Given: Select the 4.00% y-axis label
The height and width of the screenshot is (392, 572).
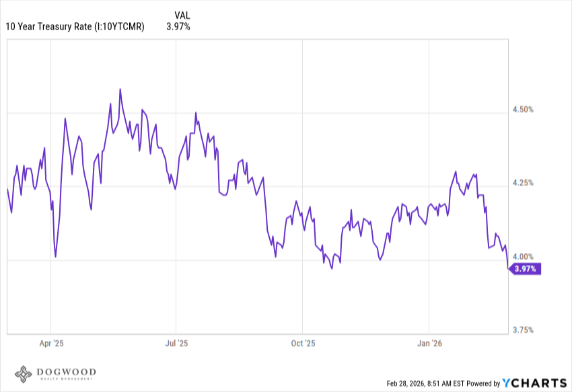Looking at the screenshot, I should tap(522, 257).
